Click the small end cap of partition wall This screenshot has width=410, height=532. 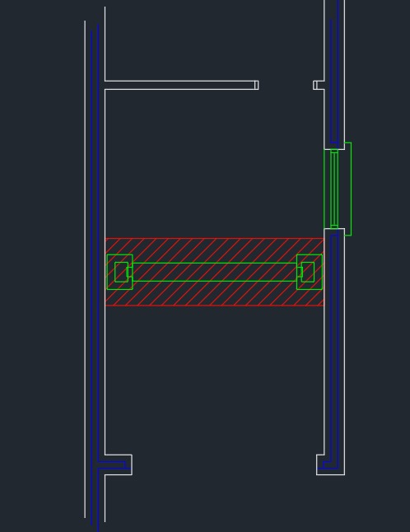point(257,85)
